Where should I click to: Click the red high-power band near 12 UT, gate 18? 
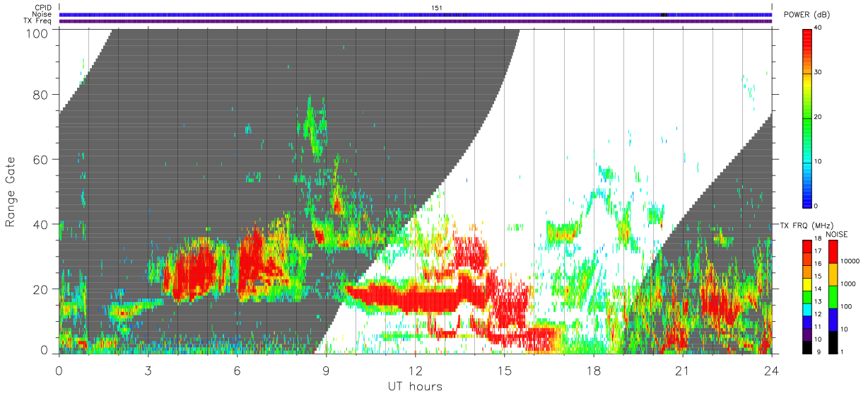tap(417, 297)
